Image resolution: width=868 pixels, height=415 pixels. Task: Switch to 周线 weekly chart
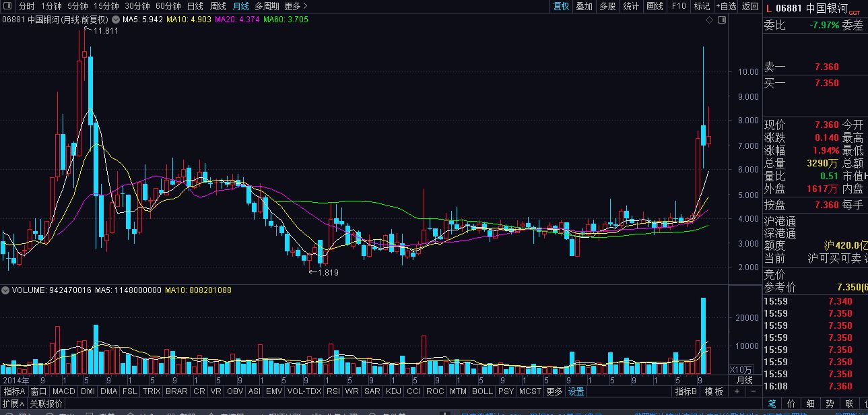pyautogui.click(x=218, y=6)
